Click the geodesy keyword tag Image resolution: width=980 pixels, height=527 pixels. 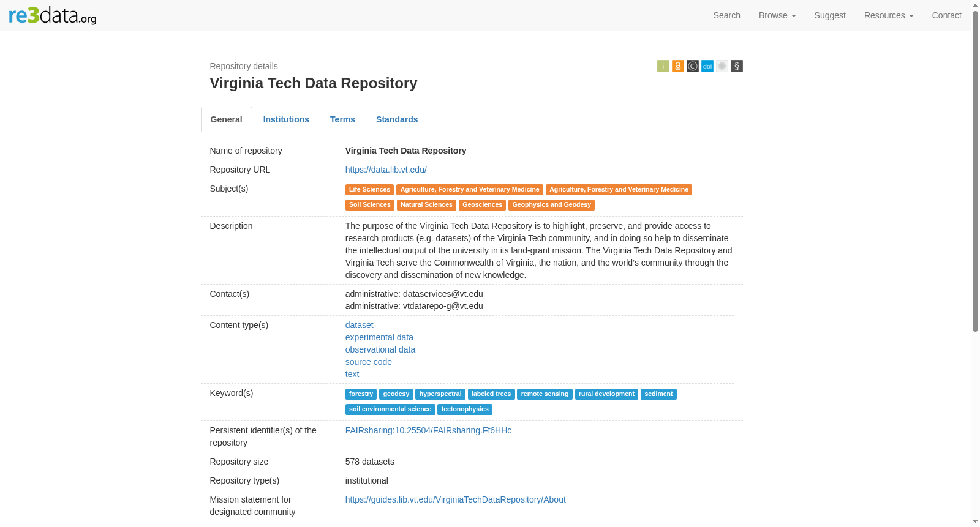coord(396,394)
